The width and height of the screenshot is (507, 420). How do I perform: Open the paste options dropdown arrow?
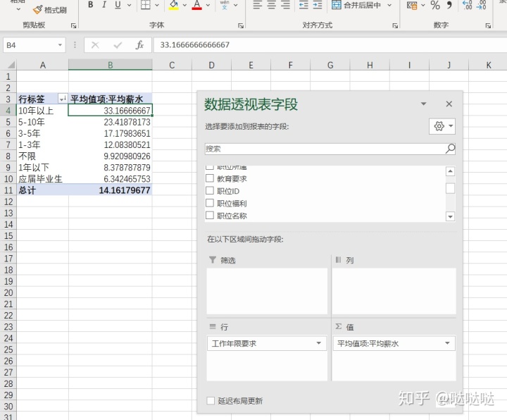(x=18, y=9)
